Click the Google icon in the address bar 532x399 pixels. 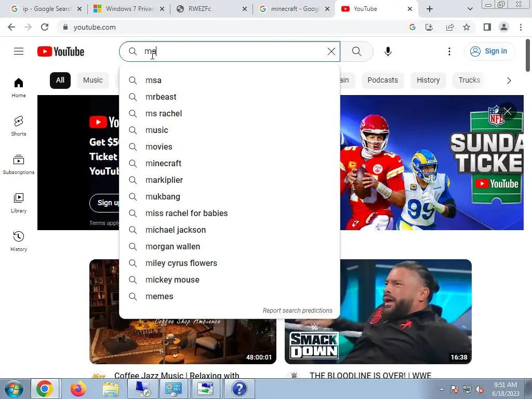tap(412, 27)
